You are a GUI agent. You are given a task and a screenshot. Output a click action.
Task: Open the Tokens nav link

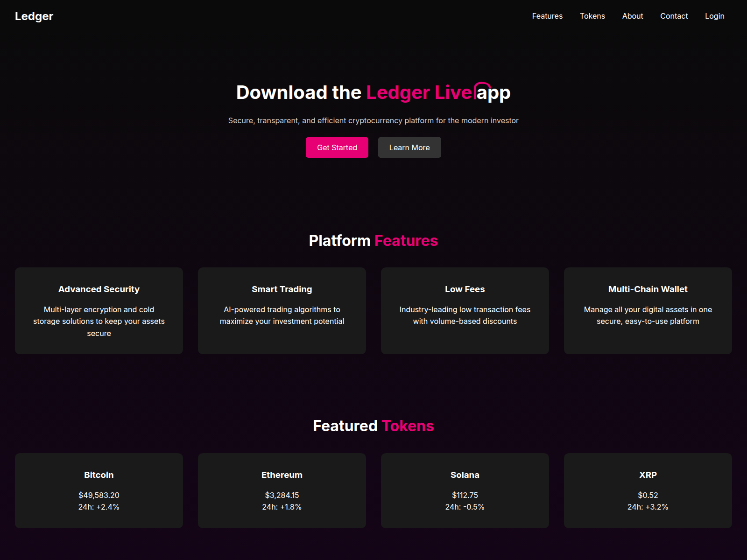pos(592,16)
